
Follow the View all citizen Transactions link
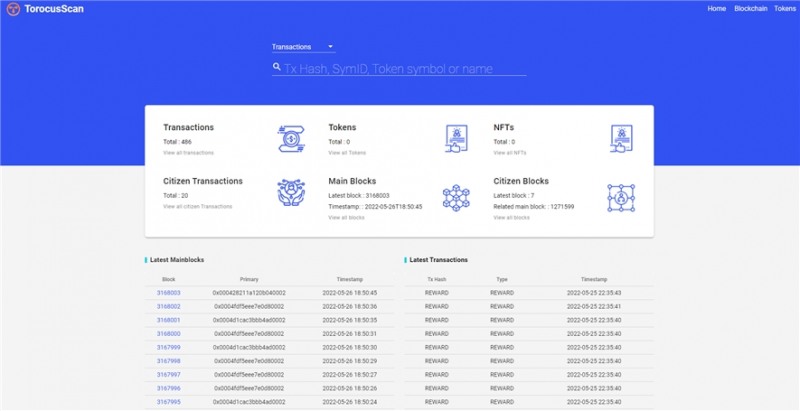(x=197, y=206)
